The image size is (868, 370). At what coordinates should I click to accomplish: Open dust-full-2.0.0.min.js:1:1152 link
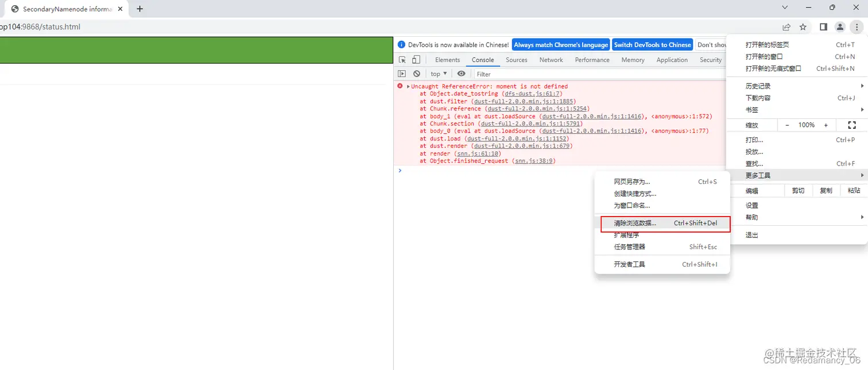[518, 138]
